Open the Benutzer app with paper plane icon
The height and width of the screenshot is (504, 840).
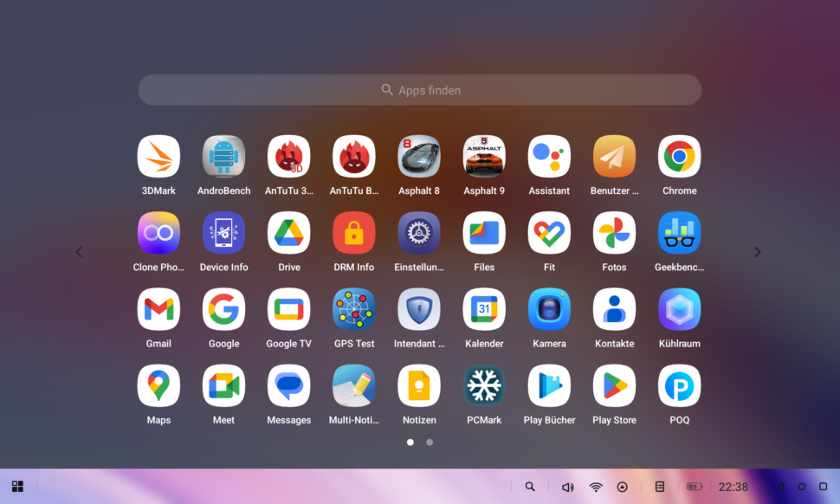click(x=615, y=157)
